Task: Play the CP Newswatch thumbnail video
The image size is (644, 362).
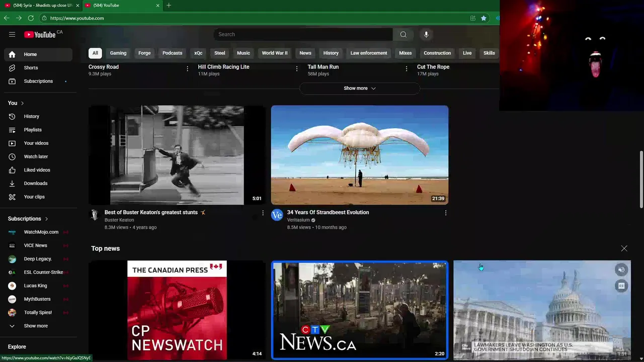Action: [177, 310]
